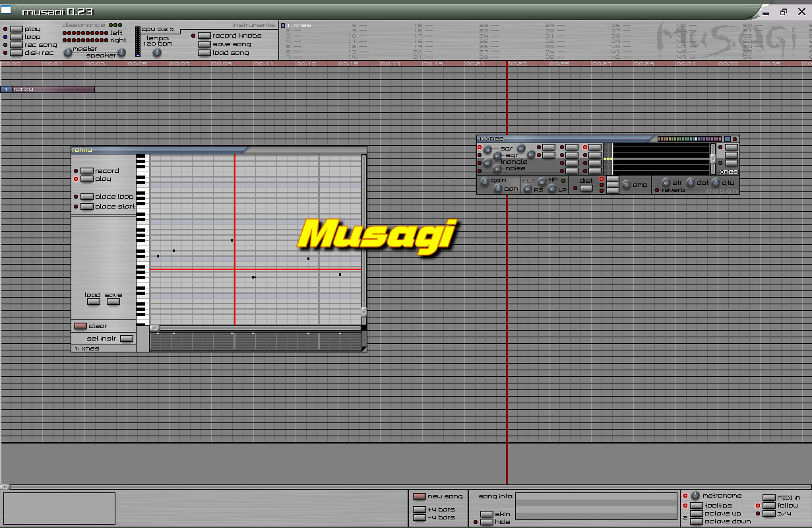This screenshot has height=528, width=812.
Task: Click into the song info text field
Action: click(x=596, y=506)
